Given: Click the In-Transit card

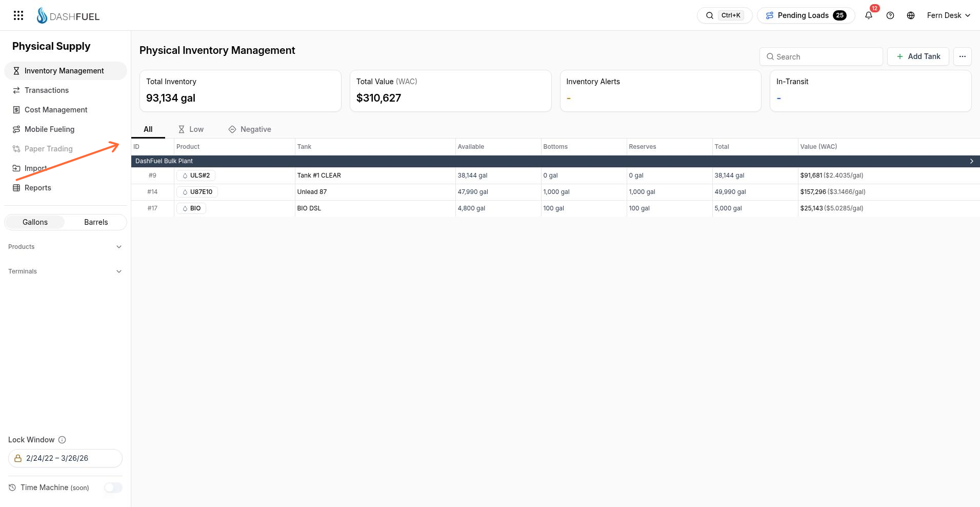Looking at the screenshot, I should tap(871, 91).
